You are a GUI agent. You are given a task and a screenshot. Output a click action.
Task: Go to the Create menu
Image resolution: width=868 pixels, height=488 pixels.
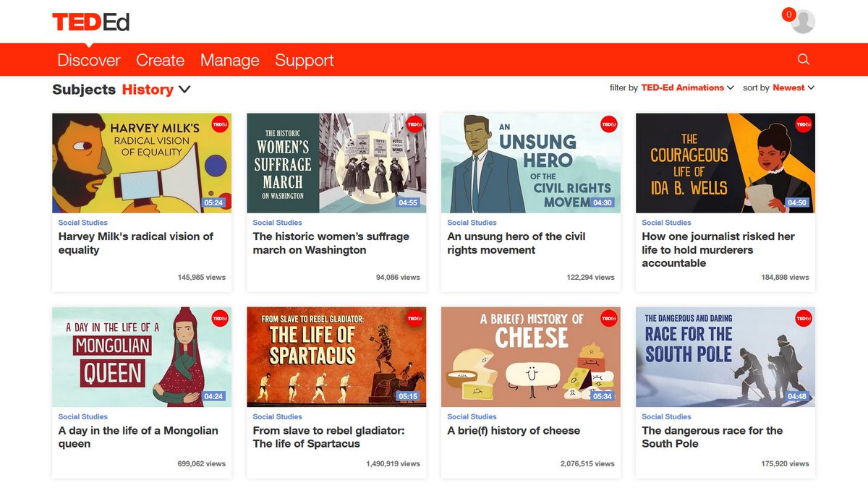pyautogui.click(x=160, y=60)
